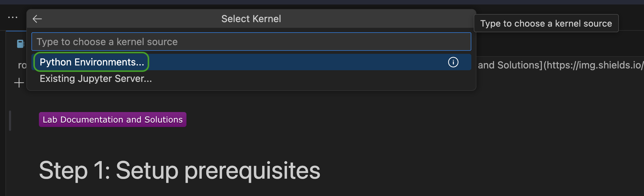The image size is (644, 196).
Task: Click the plus icon to add a cell
Action: coord(19,83)
